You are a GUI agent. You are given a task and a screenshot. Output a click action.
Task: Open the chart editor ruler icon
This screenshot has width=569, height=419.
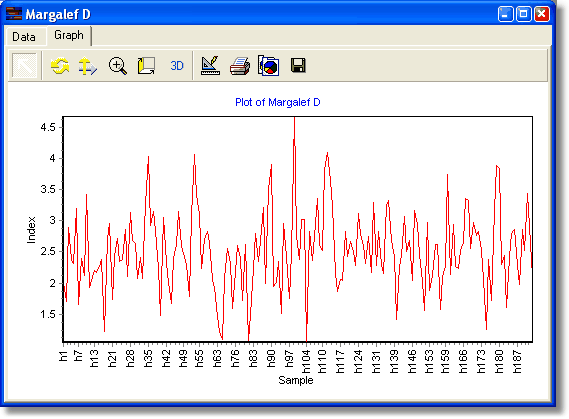point(210,66)
